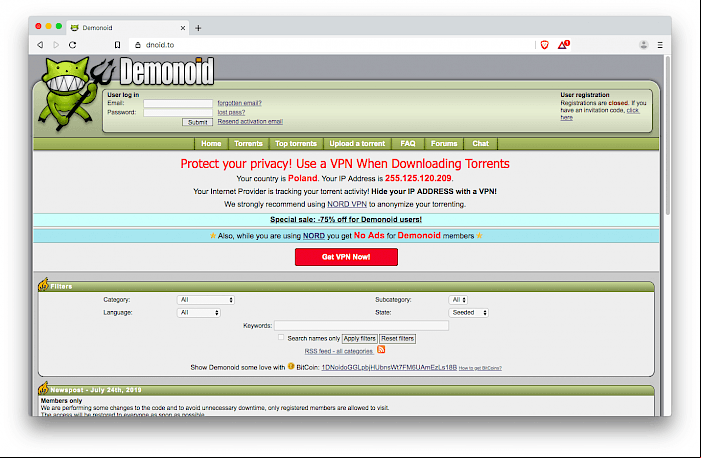701x458 pixels.
Task: Click the Reset filters button
Action: (397, 339)
